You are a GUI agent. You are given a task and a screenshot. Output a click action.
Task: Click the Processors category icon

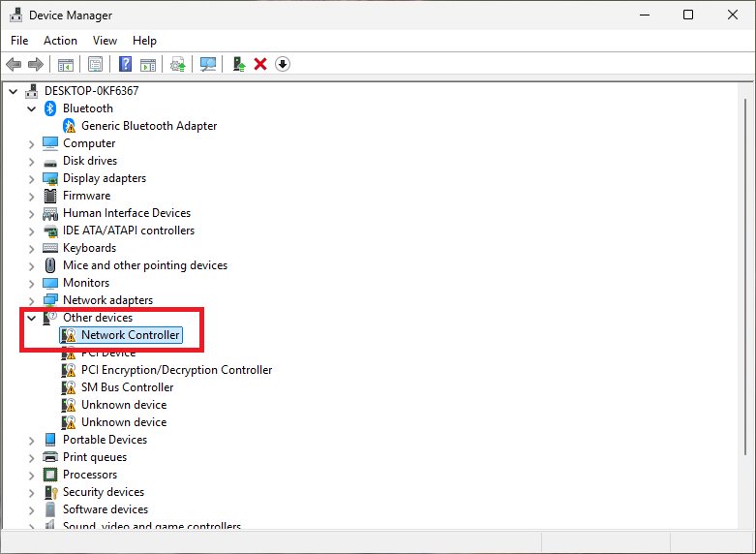[x=50, y=475]
